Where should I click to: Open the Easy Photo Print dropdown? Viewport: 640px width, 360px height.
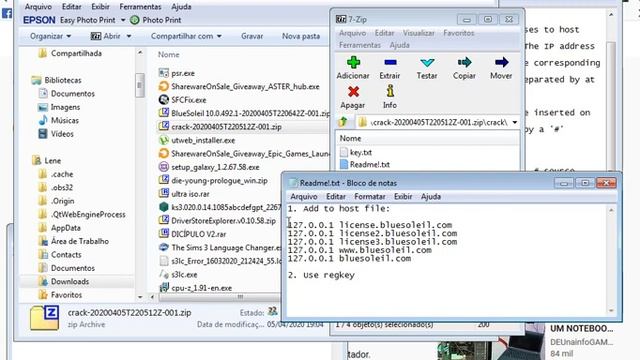tap(123, 20)
